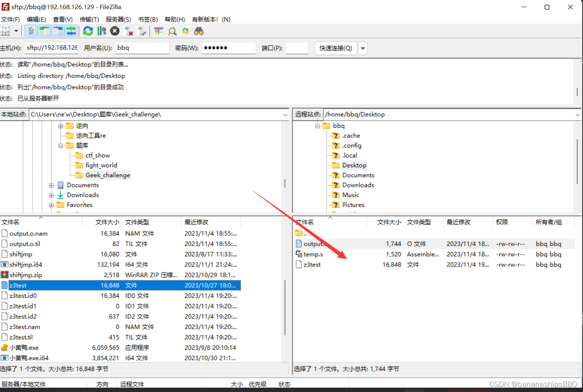Toggle remote directory tree display
Image resolution: width=583 pixels, height=392 pixels.
[x=58, y=31]
